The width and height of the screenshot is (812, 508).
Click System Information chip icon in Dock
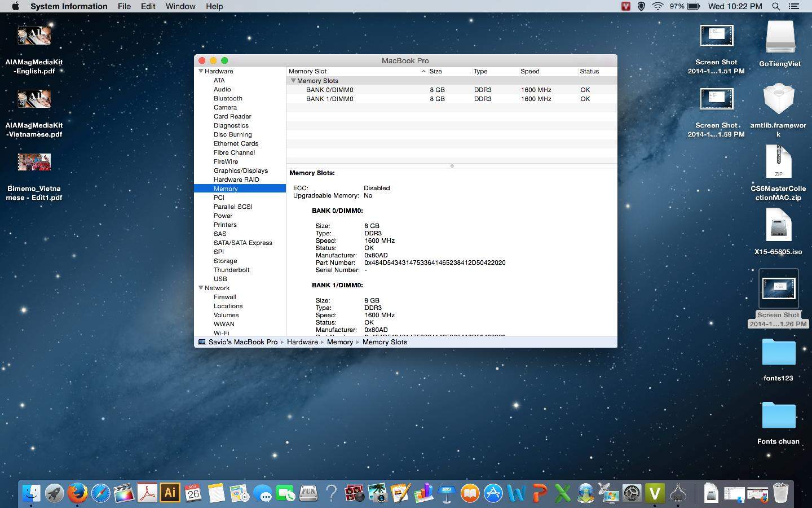click(678, 493)
